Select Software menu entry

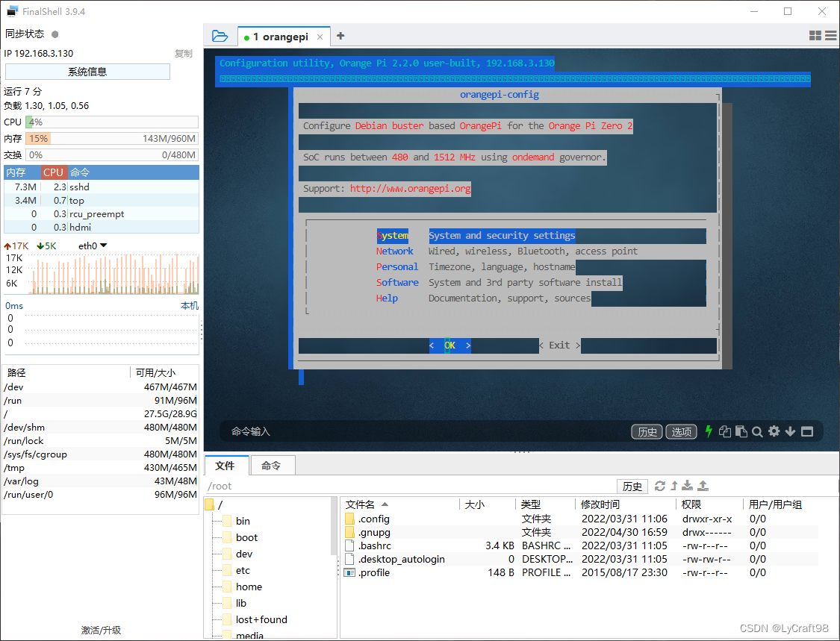point(397,282)
